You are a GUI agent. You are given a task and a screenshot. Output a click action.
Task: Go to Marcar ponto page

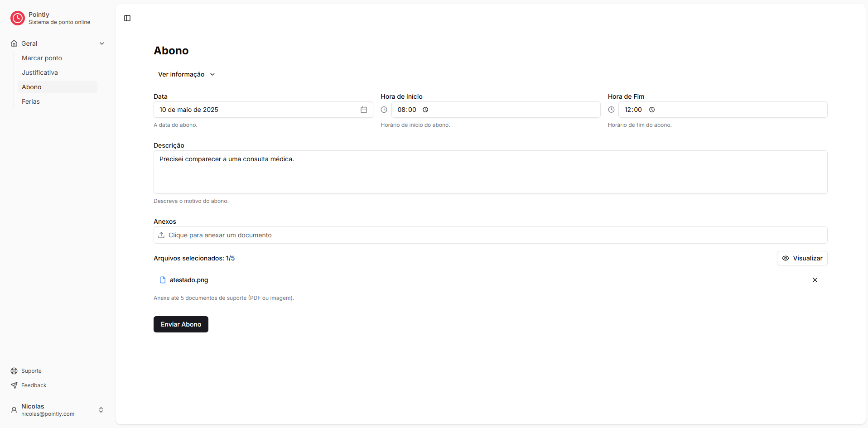(42, 58)
